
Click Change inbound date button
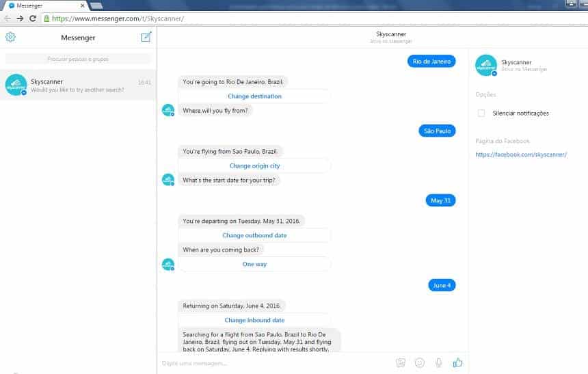[x=254, y=320]
